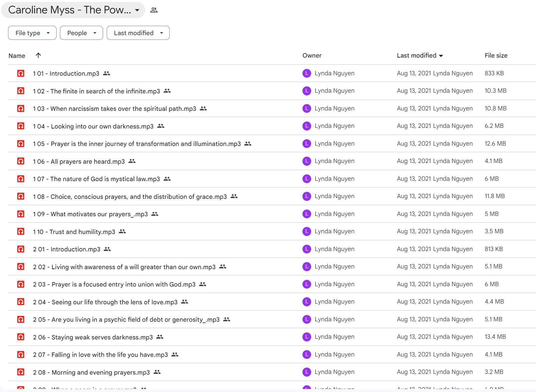Click audio icon for 1 08 - Choice, conscious prayers
The image size is (536, 392).
[x=21, y=196]
